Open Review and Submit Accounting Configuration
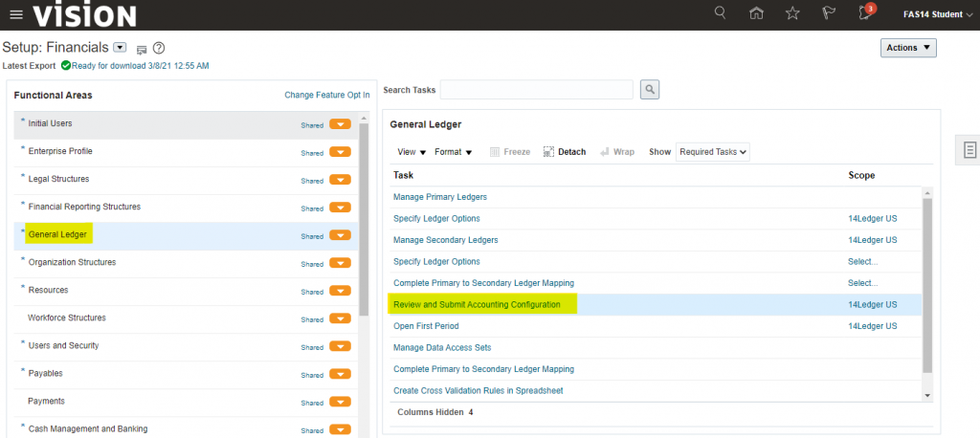 tap(477, 304)
